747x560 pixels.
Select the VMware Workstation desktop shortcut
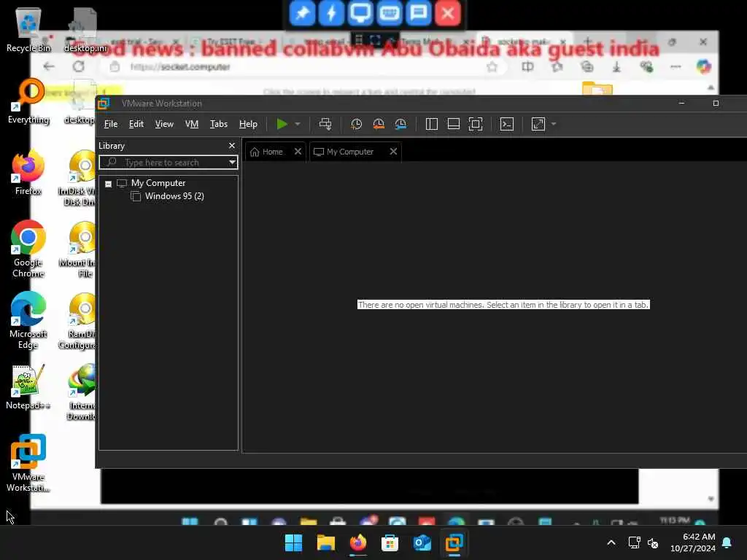click(x=28, y=463)
